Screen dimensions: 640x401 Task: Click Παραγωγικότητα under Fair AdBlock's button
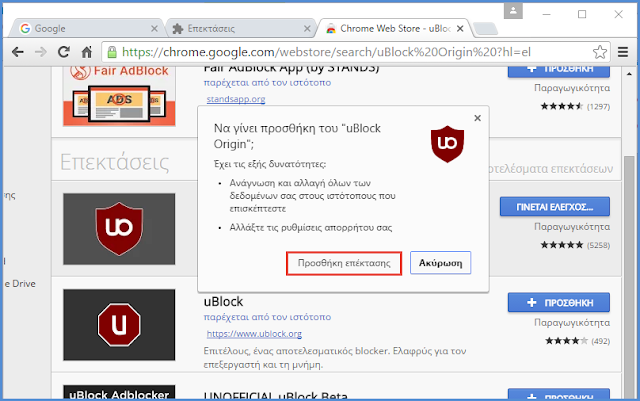[x=572, y=88]
